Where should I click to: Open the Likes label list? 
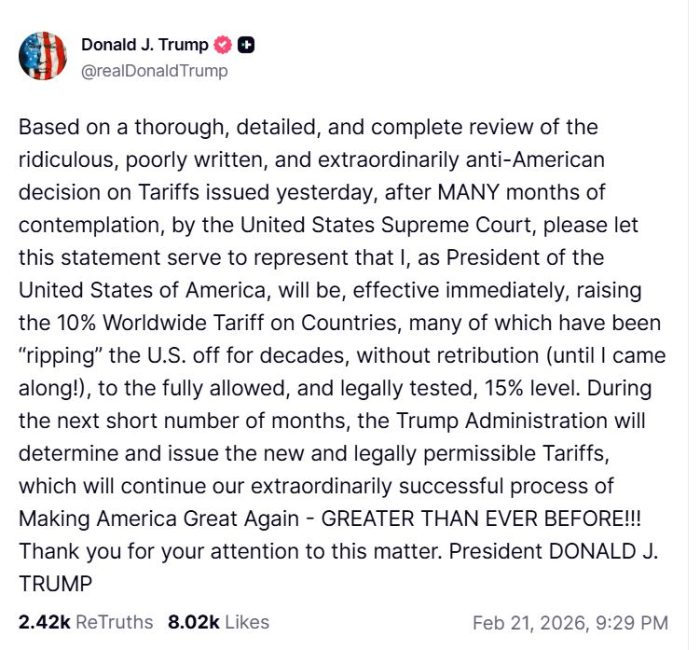pyautogui.click(x=247, y=622)
